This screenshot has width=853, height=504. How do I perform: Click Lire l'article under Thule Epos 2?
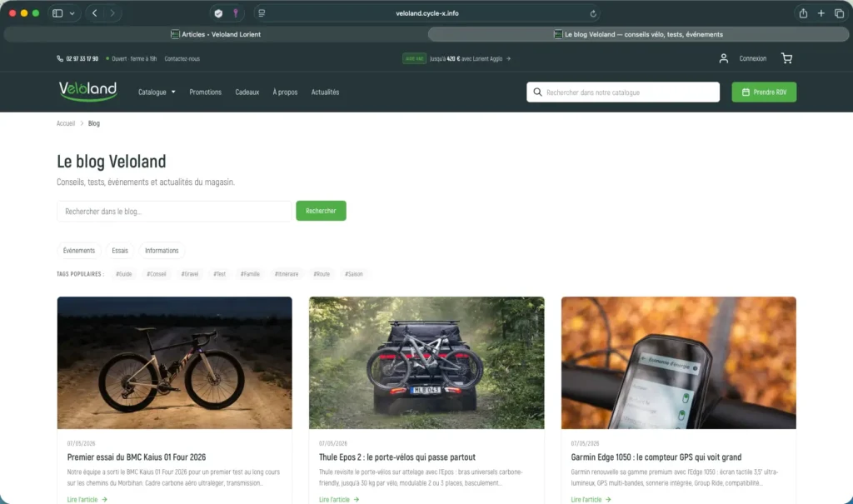click(339, 499)
